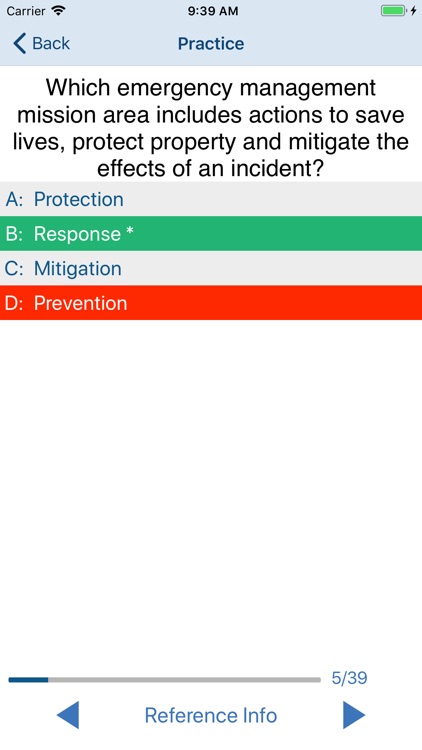Tap the Back chevron arrow icon
The height and width of the screenshot is (750, 422).
[x=20, y=44]
